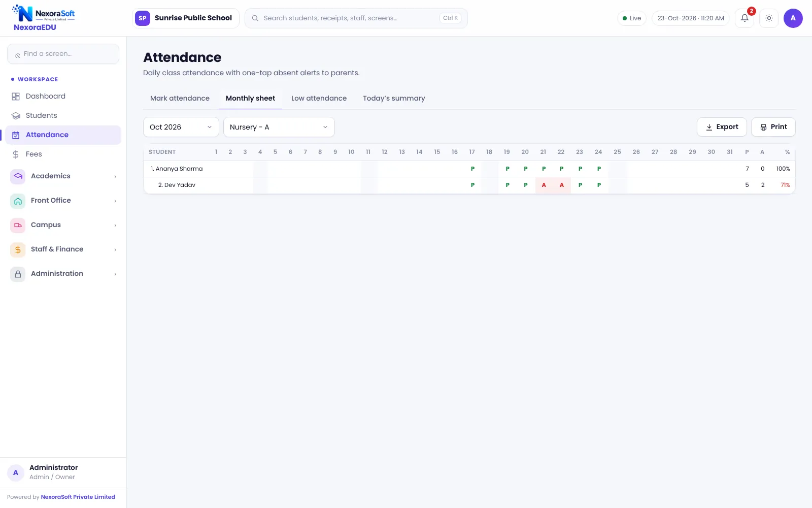Expand the Academics menu chevron
This screenshot has height=508, width=812.
[115, 176]
